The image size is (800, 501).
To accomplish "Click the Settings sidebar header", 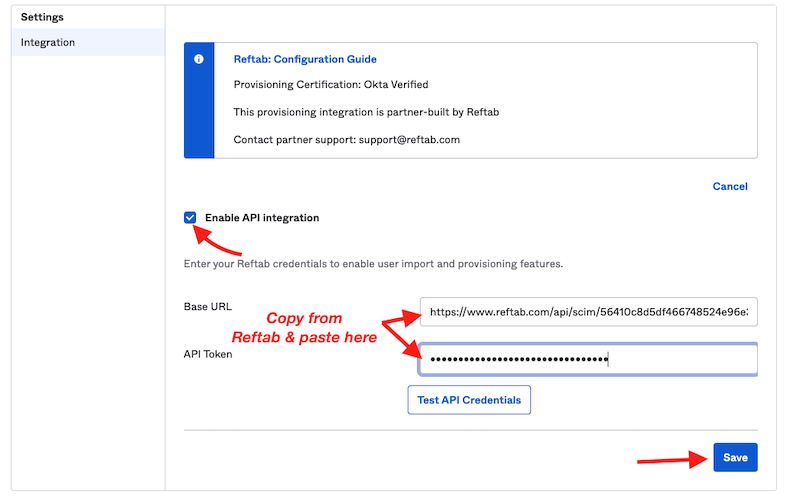I will click(42, 17).
